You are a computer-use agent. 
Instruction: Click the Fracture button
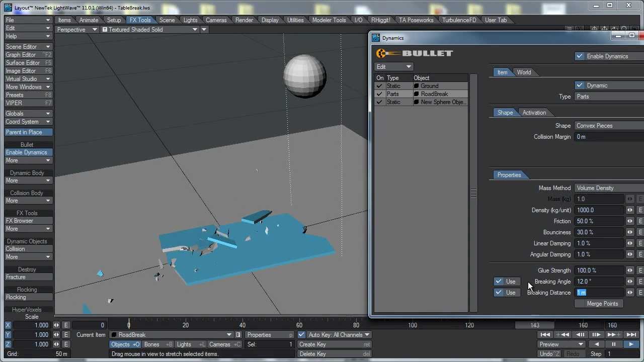point(28,277)
